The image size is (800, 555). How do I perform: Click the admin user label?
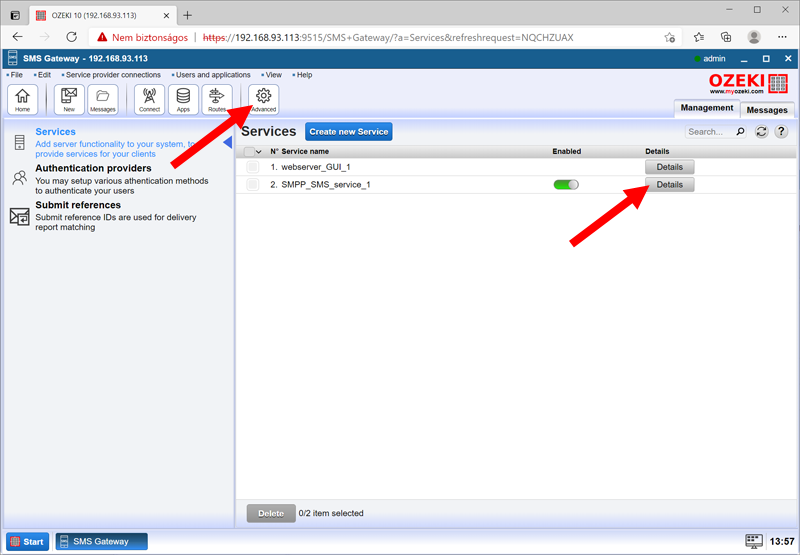point(714,59)
